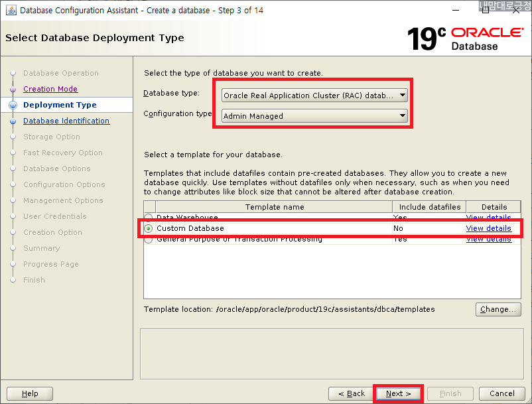Click the Template name column header
532x404 pixels.
274,207
